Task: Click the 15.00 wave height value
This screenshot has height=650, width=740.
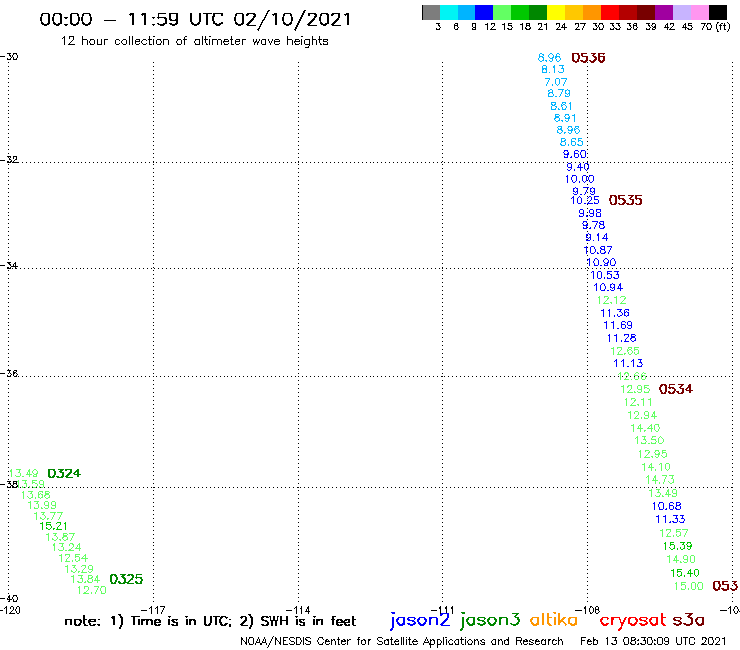Action: coord(689,586)
